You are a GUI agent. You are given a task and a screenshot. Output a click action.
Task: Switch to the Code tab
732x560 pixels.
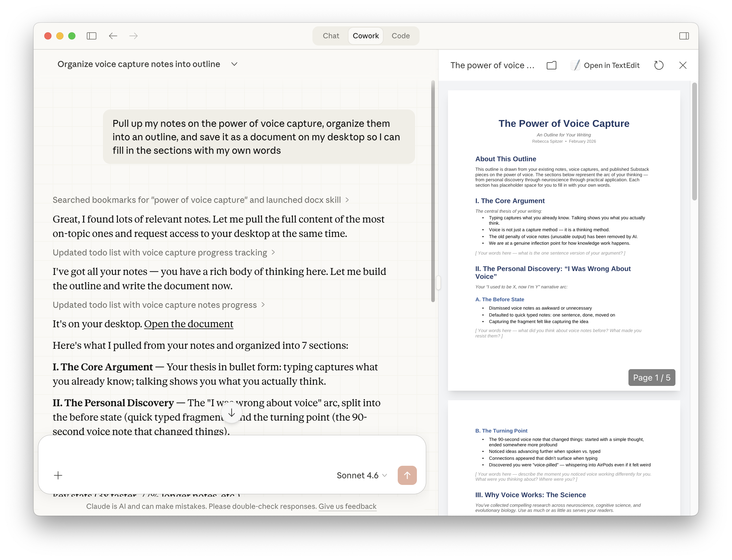click(x=401, y=36)
